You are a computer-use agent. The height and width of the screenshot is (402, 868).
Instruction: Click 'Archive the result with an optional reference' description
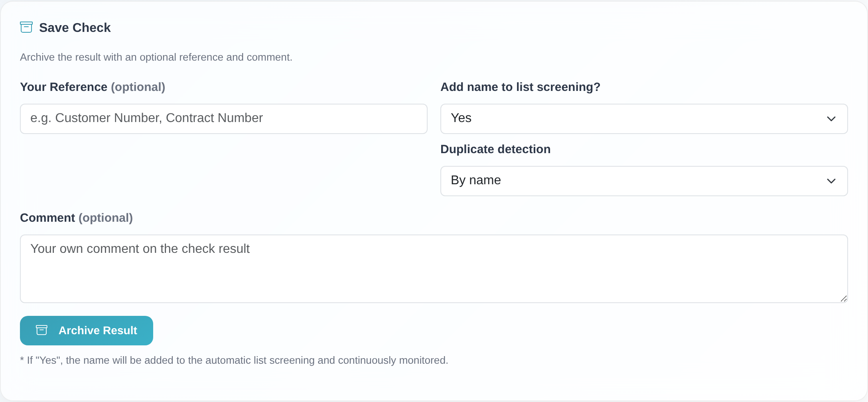156,57
